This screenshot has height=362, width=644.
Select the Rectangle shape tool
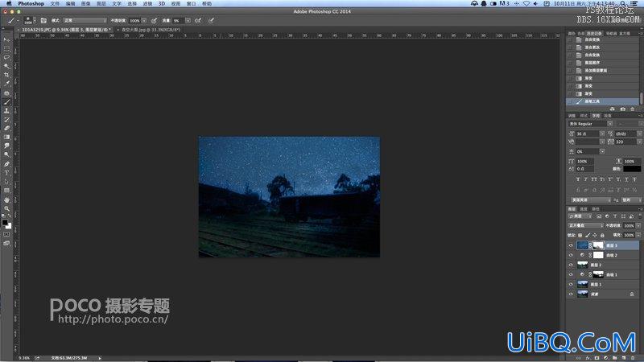click(6, 191)
